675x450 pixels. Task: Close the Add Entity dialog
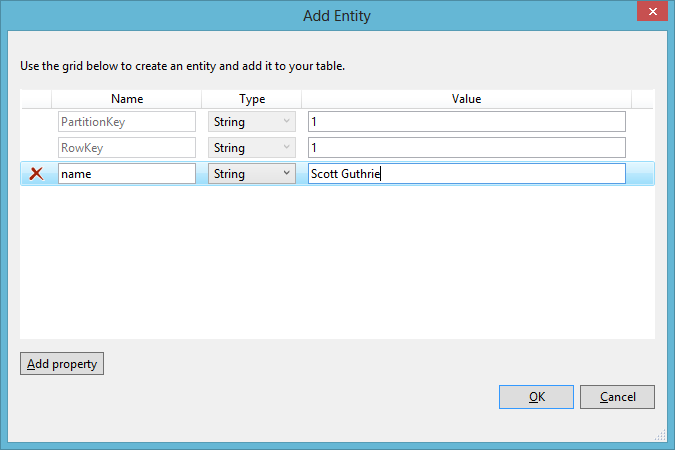[x=651, y=12]
